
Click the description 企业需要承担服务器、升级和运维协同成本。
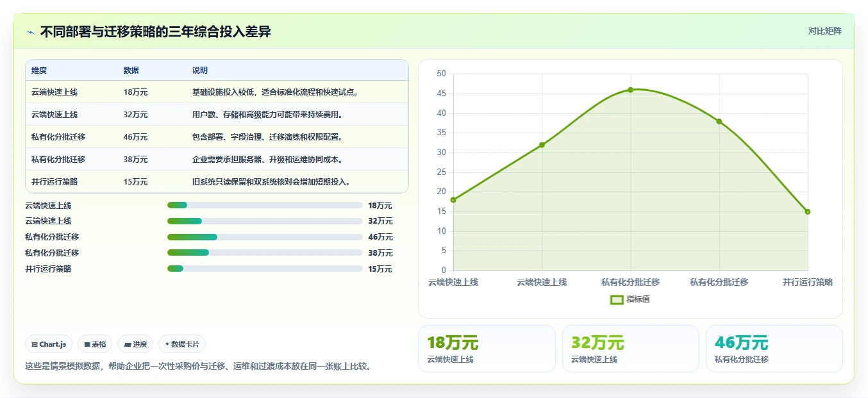(268, 160)
